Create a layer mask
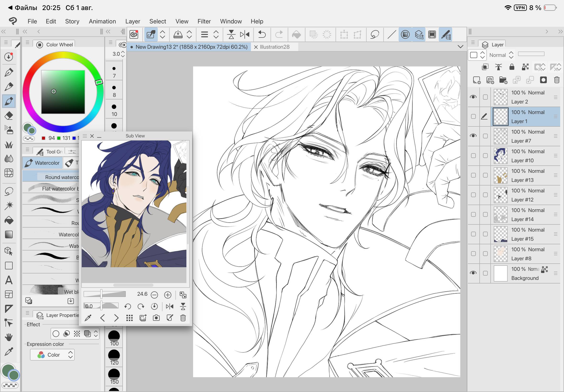 tap(543, 80)
